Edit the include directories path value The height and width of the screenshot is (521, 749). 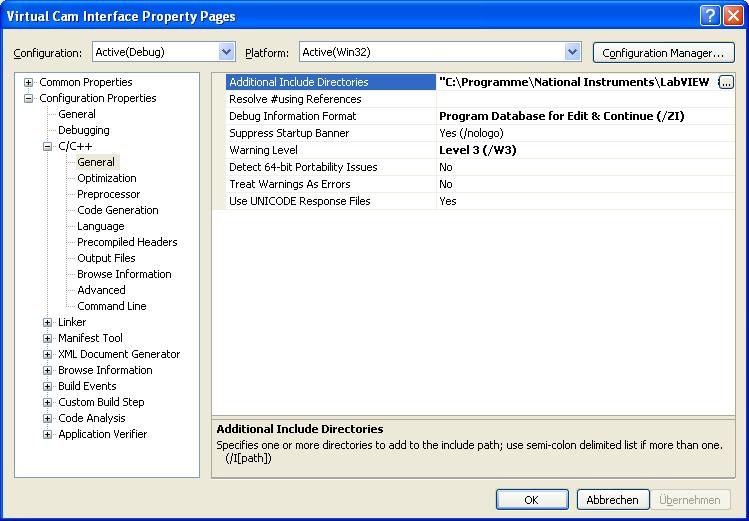[x=577, y=82]
